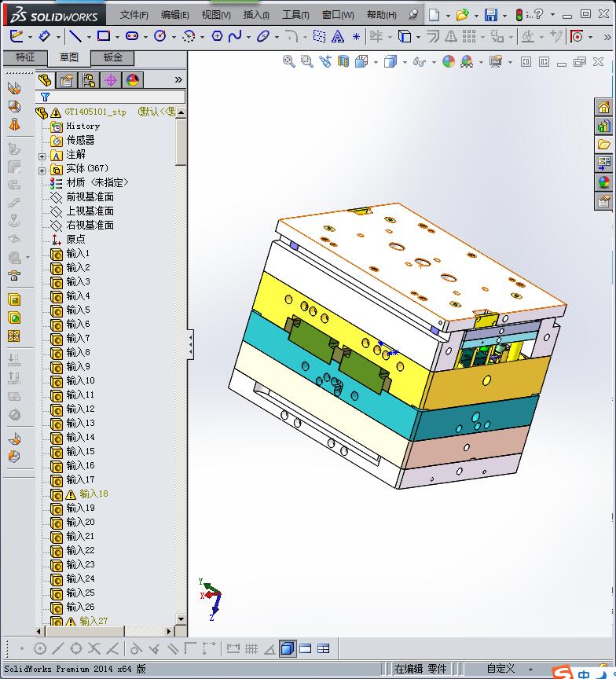
Task: Select the Line sketch tool
Action: coord(75,36)
